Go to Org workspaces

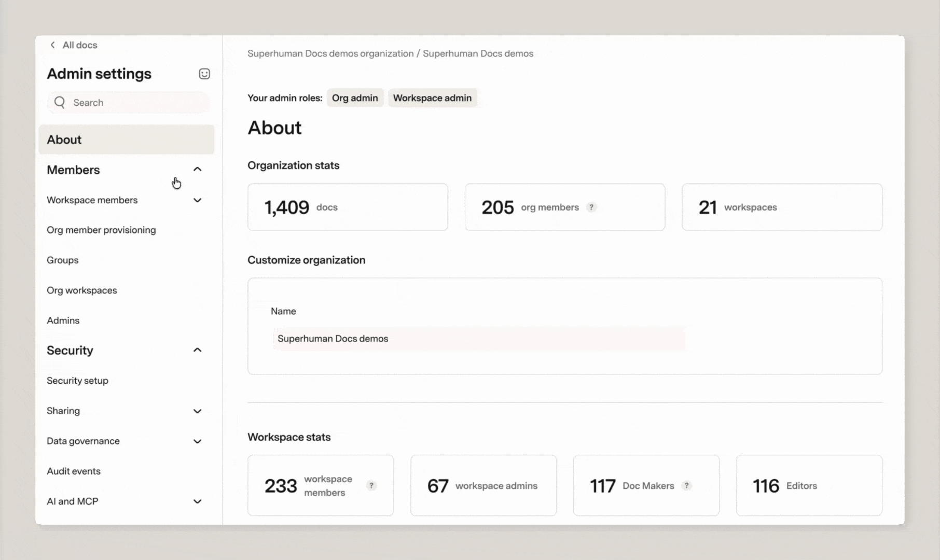(81, 290)
